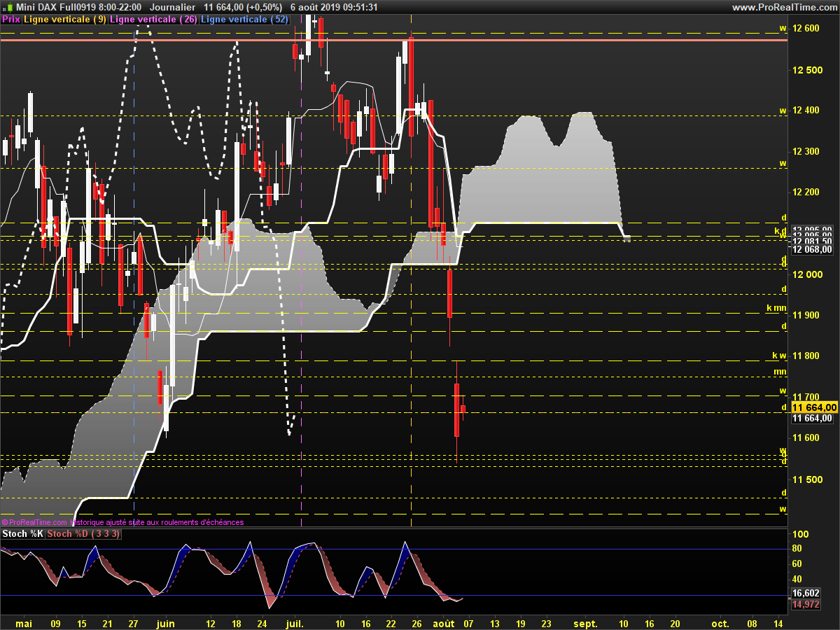Screen dimensions: 840x630
Task: Click the 60 label on stochastic axis
Action: pos(797,563)
